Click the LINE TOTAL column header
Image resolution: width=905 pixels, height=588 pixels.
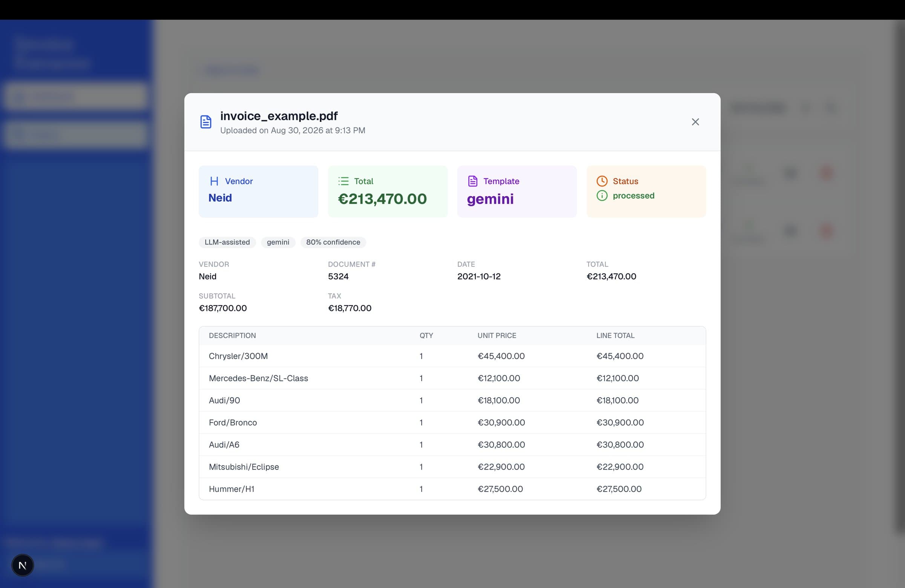[x=615, y=335]
